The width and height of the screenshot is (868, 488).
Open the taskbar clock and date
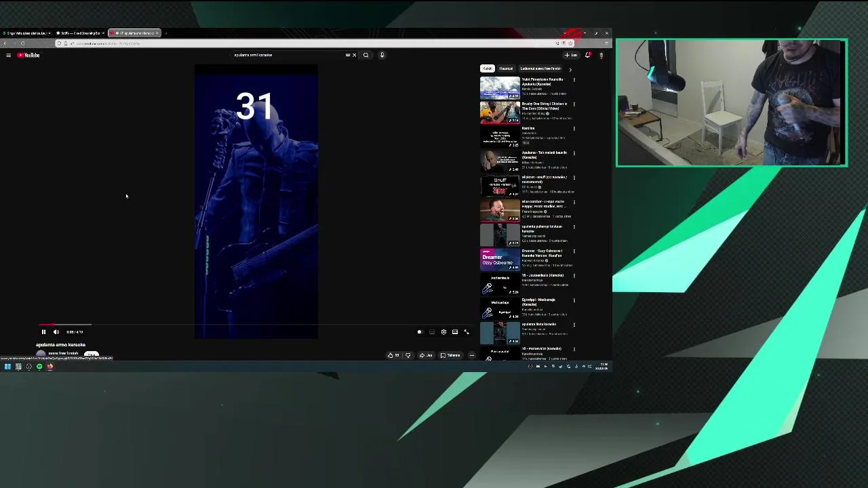point(601,367)
